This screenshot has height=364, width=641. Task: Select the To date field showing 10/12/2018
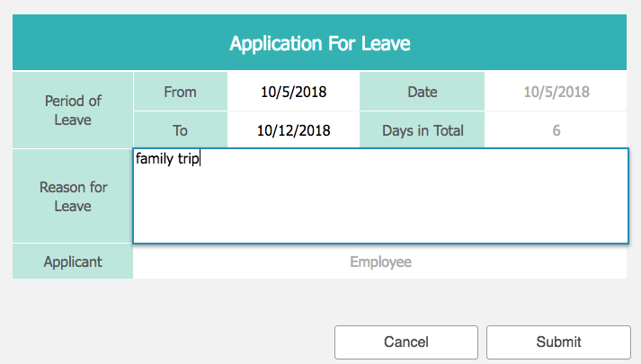[293, 130]
